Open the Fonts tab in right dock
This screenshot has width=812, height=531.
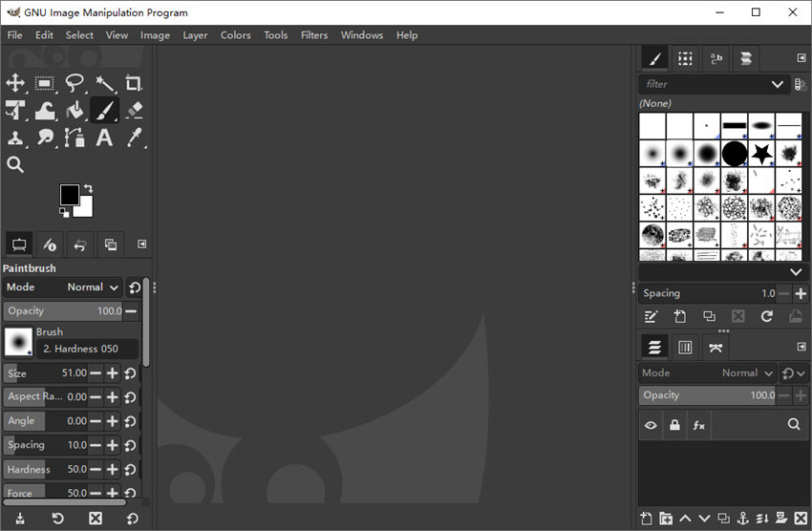coord(716,58)
